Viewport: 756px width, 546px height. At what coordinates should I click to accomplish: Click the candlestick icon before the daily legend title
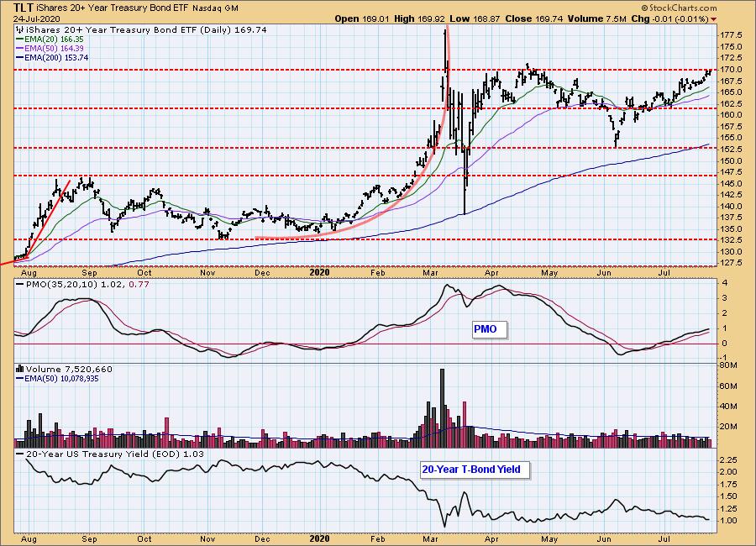click(x=20, y=30)
